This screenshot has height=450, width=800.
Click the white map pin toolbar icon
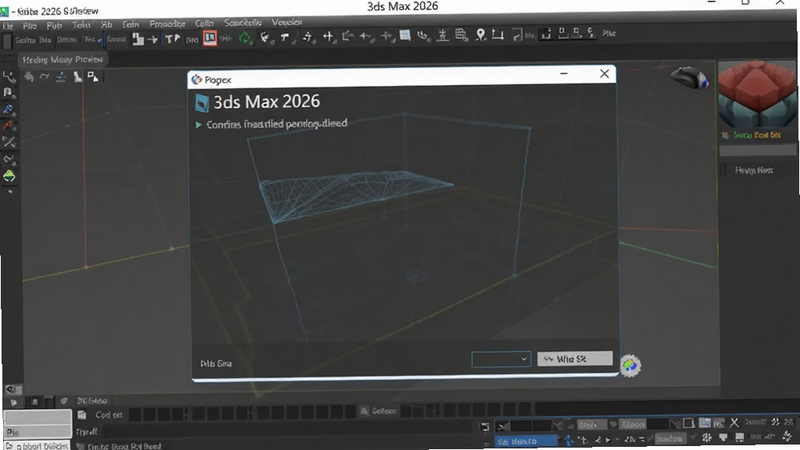click(x=481, y=34)
